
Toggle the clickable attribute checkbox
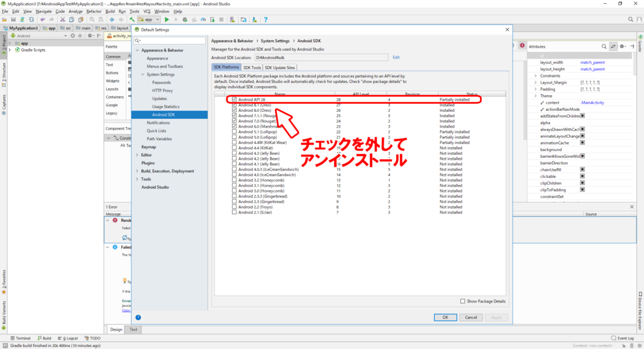[x=582, y=176]
